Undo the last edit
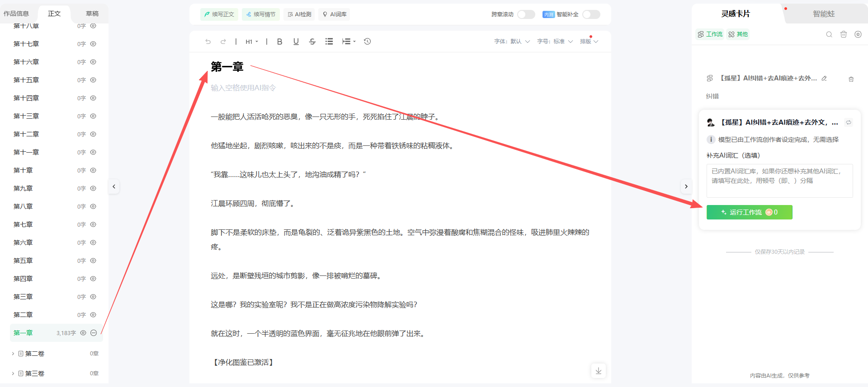The image size is (868, 387). (208, 42)
